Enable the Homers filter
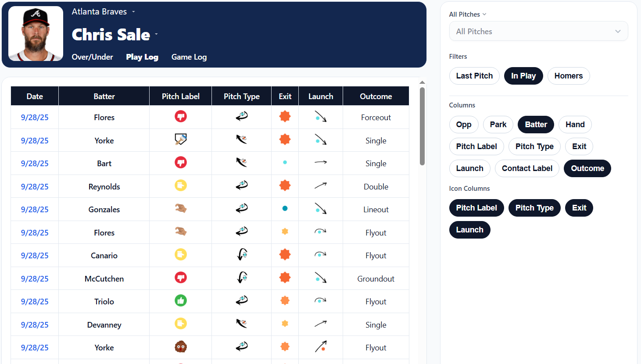The width and height of the screenshot is (641, 364). [568, 76]
